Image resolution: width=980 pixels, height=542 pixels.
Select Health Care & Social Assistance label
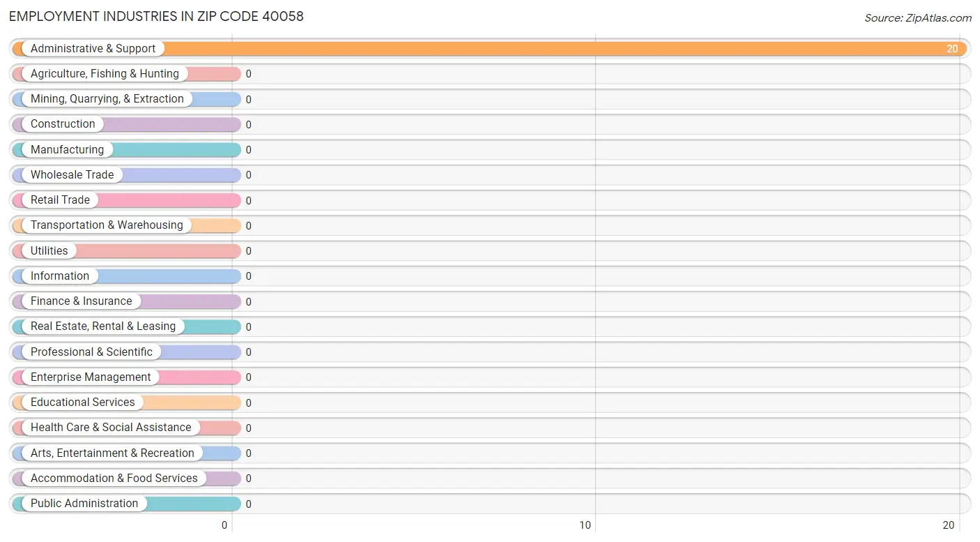111,428
